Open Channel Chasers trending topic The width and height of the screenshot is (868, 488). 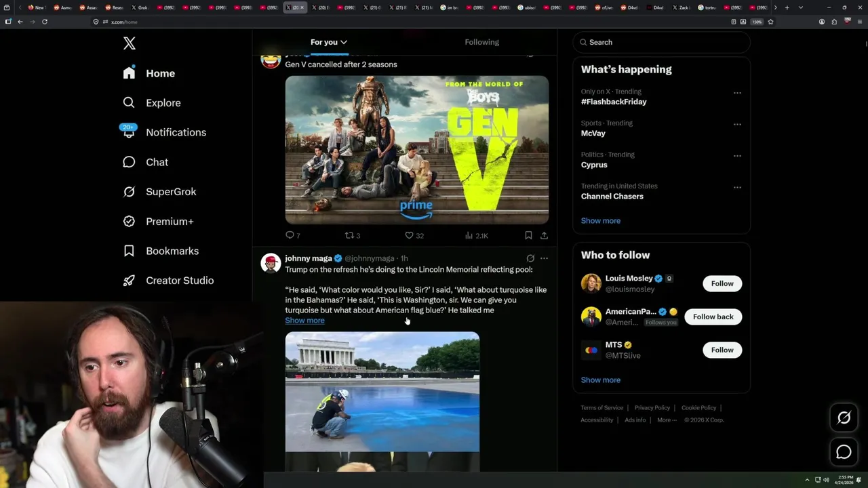tap(612, 197)
